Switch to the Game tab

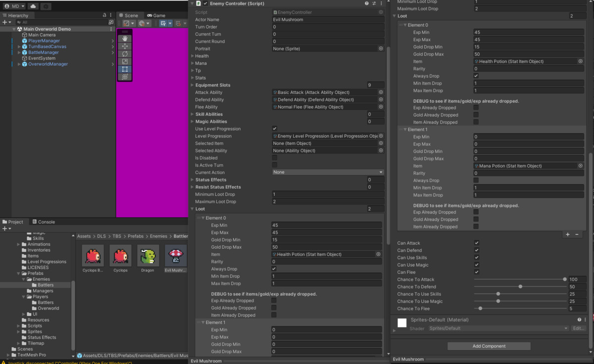(156, 15)
